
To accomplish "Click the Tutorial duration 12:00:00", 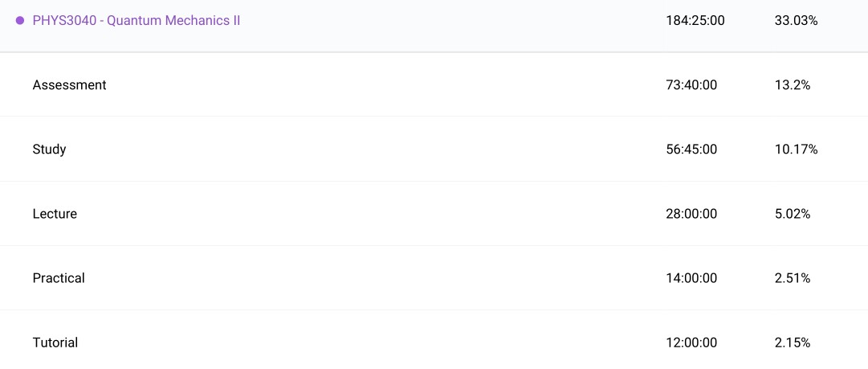I will (691, 342).
